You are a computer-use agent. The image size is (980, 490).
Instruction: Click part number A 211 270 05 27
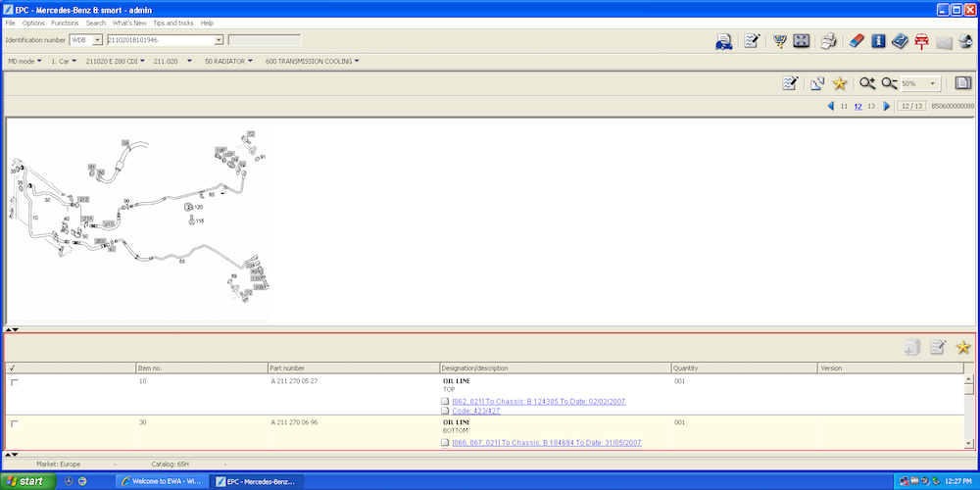pos(294,380)
